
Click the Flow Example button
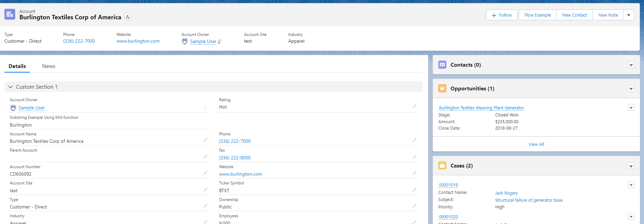click(538, 15)
